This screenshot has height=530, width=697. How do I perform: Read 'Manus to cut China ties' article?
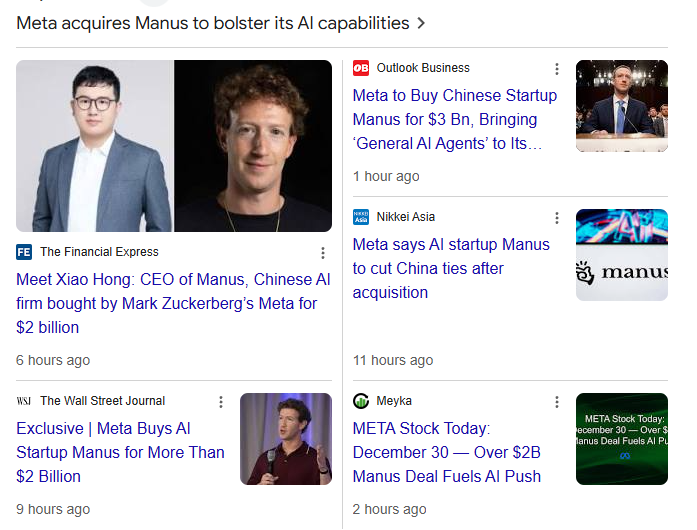pos(451,268)
